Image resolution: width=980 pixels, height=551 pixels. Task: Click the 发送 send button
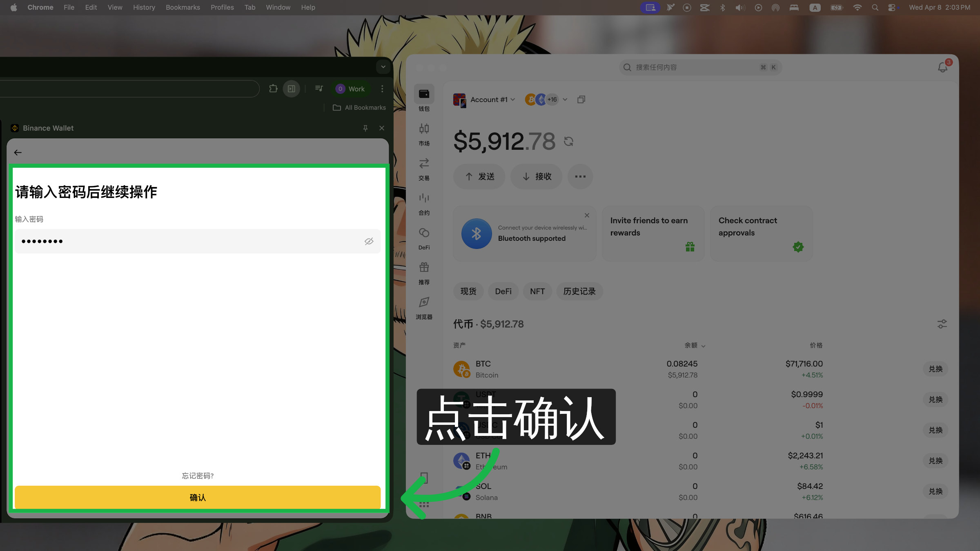pyautogui.click(x=479, y=176)
